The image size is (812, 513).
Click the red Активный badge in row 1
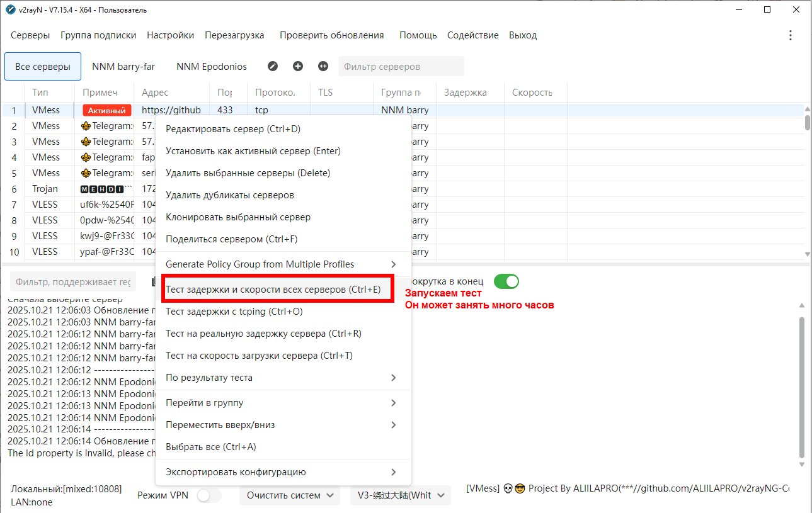tap(106, 110)
